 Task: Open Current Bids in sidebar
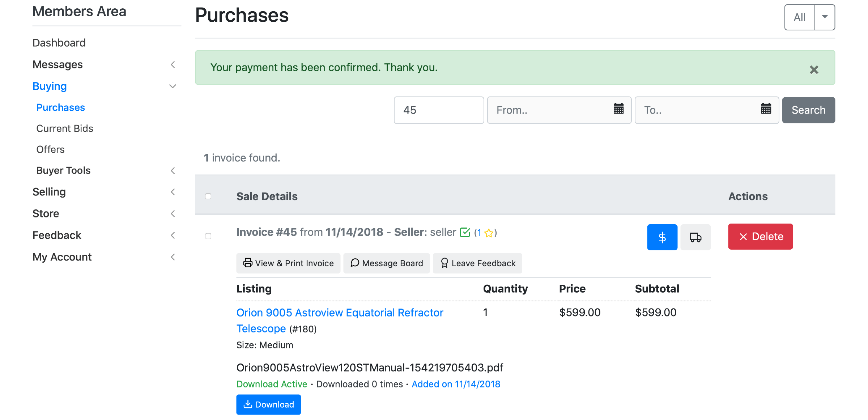(65, 128)
